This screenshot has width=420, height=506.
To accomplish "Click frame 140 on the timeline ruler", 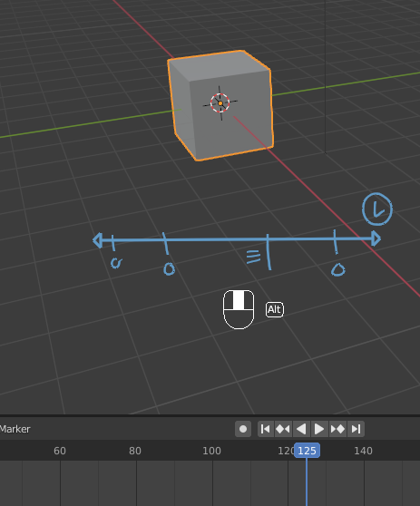I will click(363, 451).
